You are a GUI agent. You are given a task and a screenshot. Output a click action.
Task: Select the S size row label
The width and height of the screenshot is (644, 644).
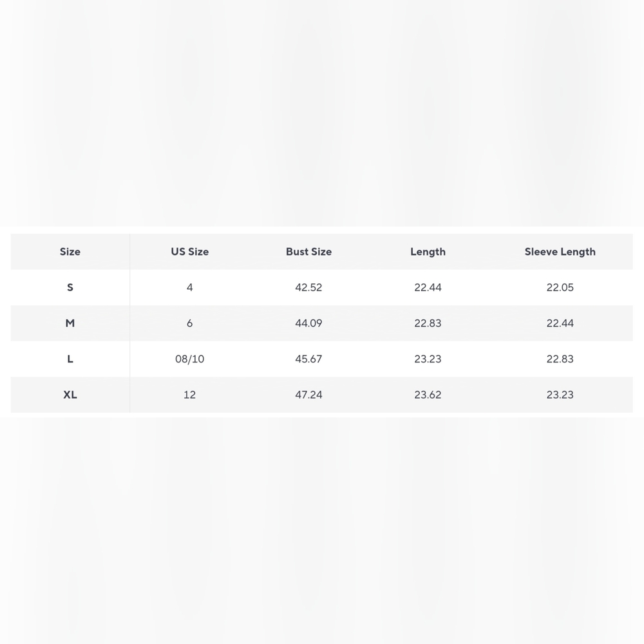point(70,287)
